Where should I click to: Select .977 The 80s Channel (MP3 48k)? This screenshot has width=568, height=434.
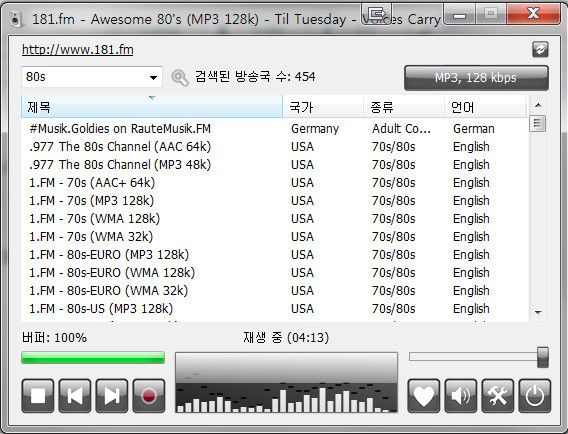[275, 165]
